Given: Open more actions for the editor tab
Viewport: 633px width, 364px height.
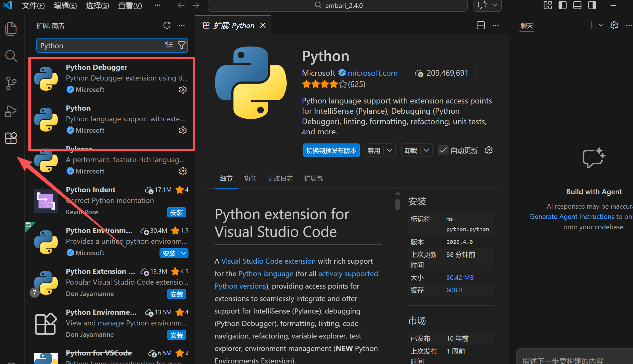Looking at the screenshot, I should tap(496, 26).
